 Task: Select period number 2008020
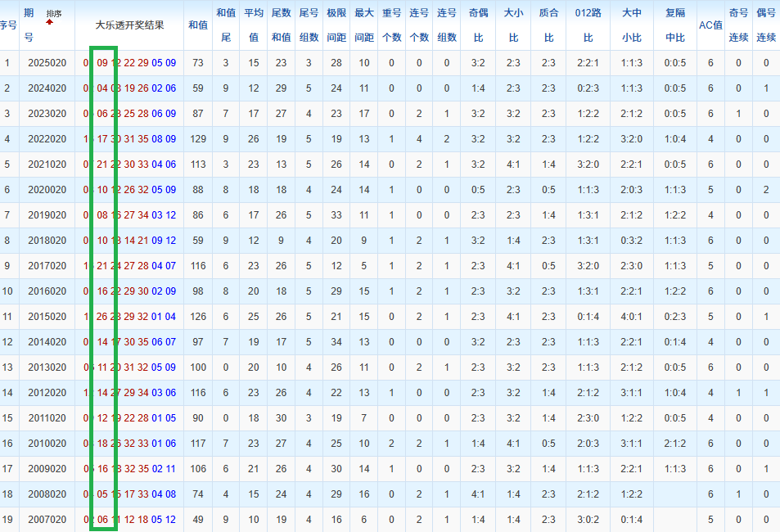(x=47, y=494)
